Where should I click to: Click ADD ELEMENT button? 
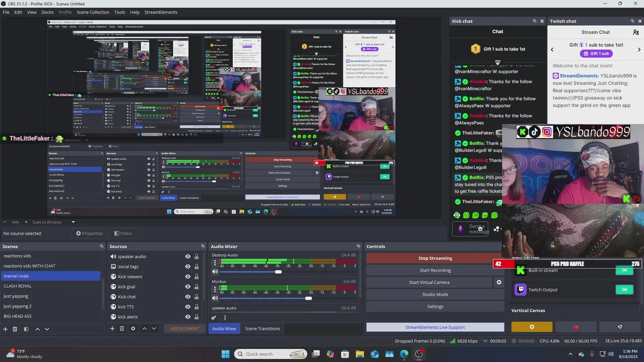click(185, 329)
